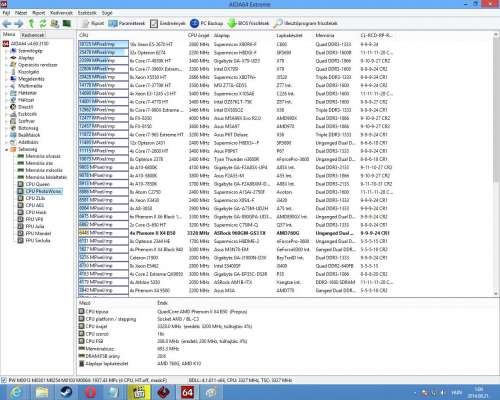Collapse the Sebesség tree node arrow
This screenshot has height=400, width=500.
(x=6, y=149)
